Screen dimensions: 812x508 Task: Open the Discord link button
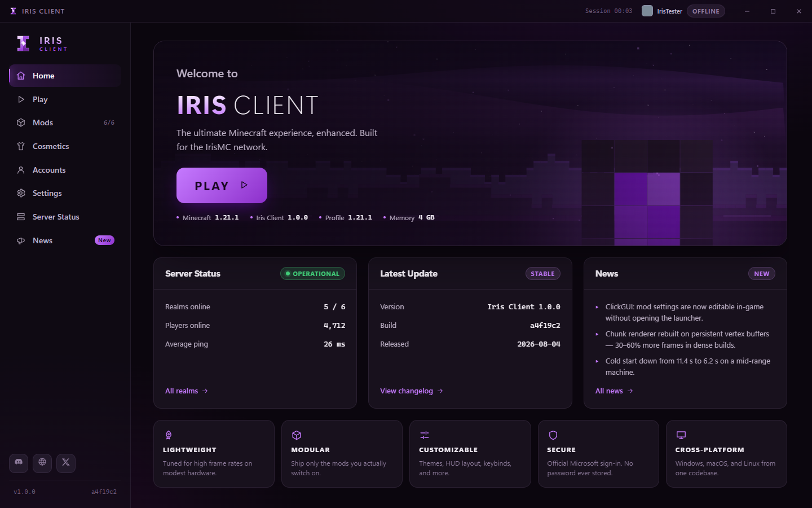tap(19, 463)
